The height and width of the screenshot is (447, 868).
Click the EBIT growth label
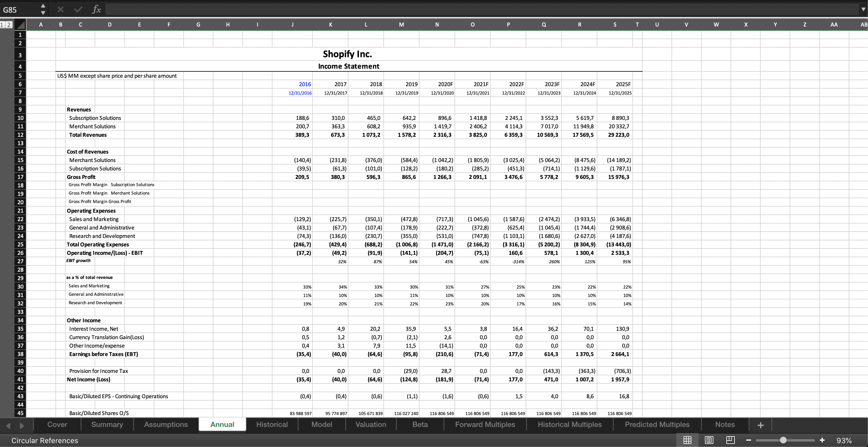pos(78,260)
